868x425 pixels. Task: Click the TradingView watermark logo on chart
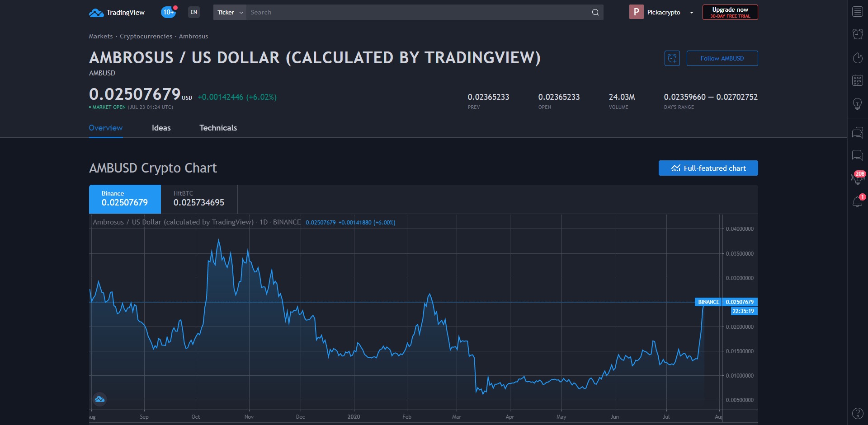(x=99, y=399)
